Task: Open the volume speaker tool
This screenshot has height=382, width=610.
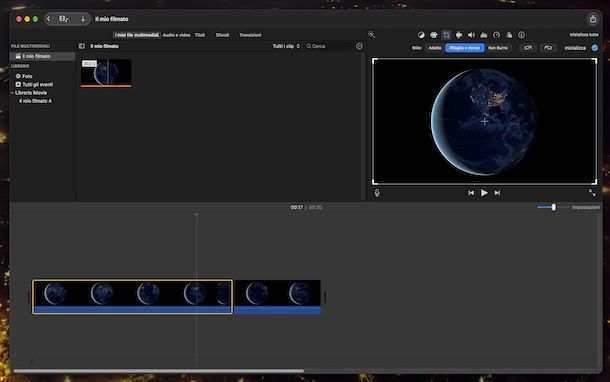Action: [471, 35]
